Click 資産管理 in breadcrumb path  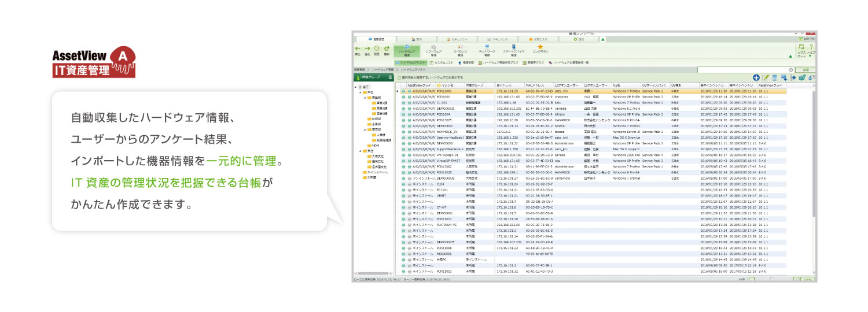pyautogui.click(x=360, y=69)
